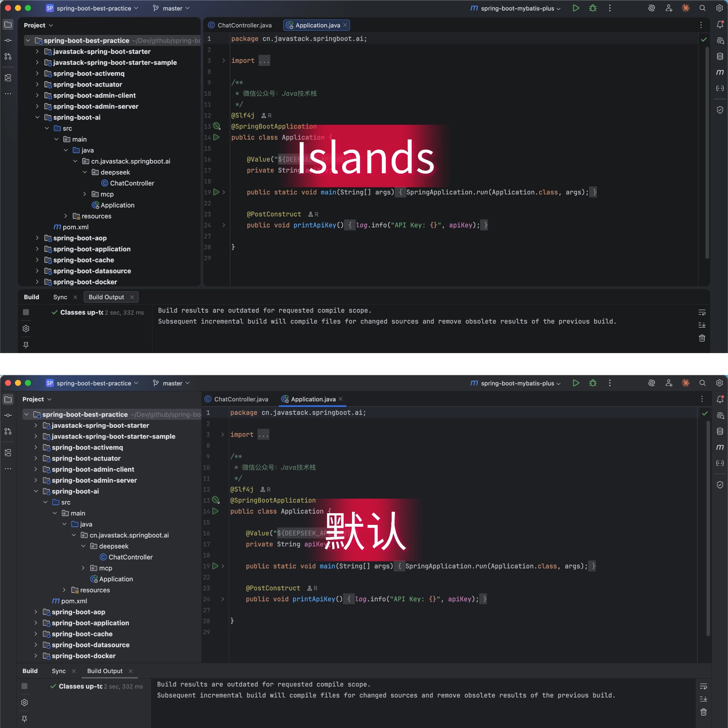The width and height of the screenshot is (728, 728).
Task: Select the Sync tab in the lower window's Build panel
Action: pos(58,671)
